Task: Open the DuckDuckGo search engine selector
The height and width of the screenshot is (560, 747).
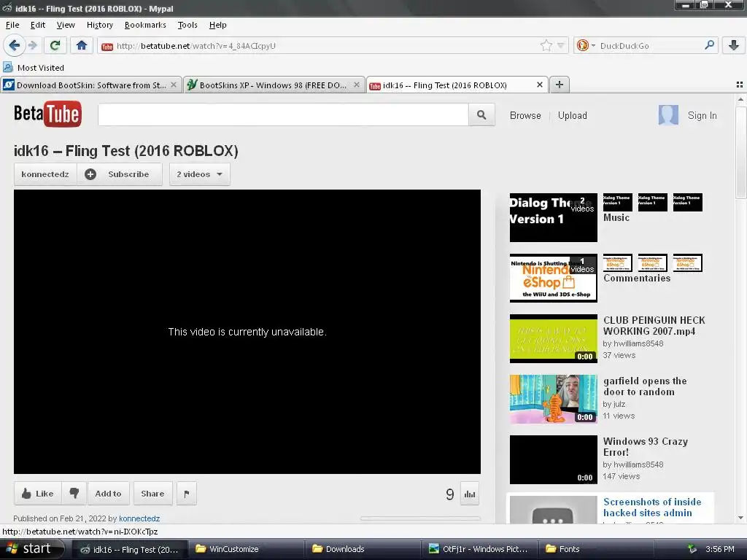Action: click(x=585, y=46)
